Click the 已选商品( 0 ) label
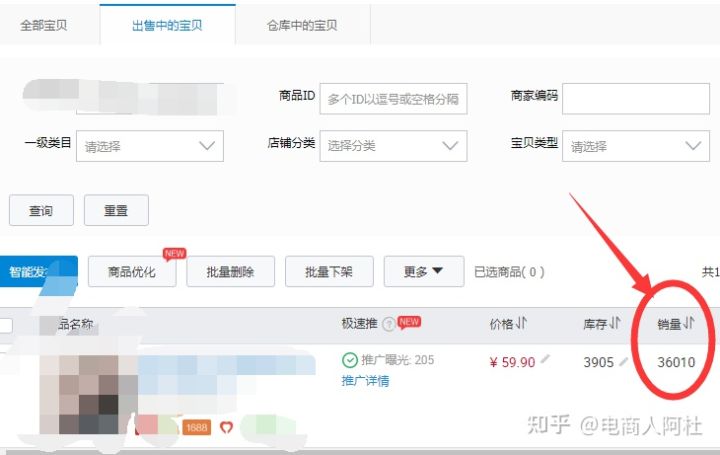 point(509,272)
